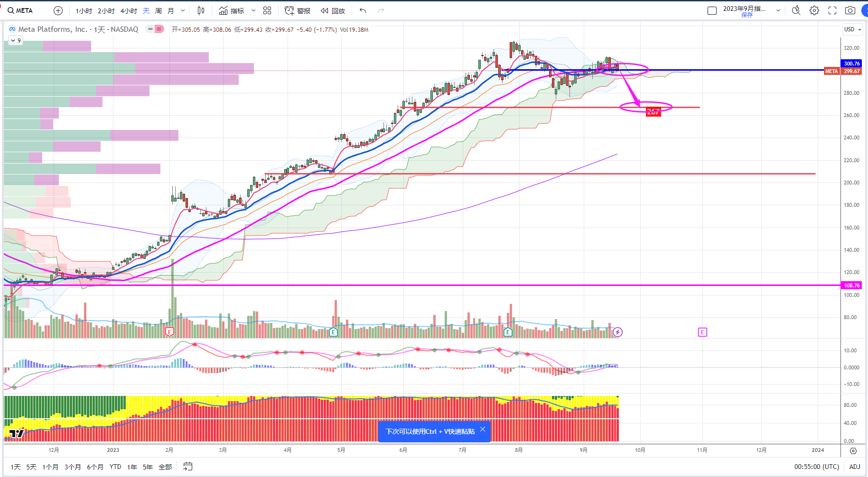The image size is (868, 477).
Task: Toggle ADJ adjusted price scale
Action: [855, 467]
